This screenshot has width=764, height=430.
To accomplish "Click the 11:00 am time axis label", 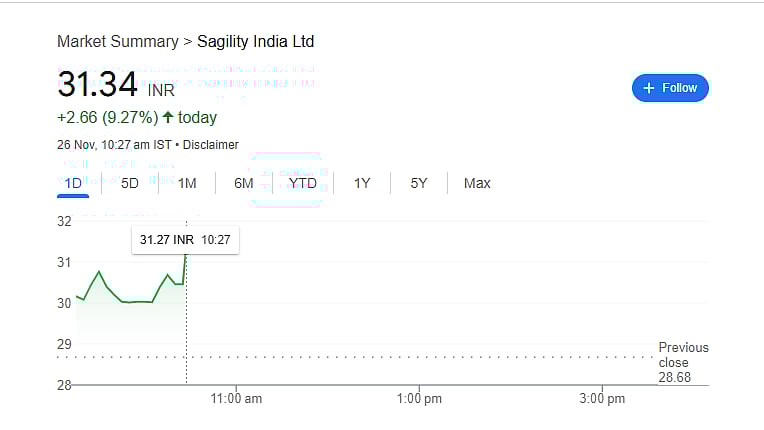I will (x=238, y=399).
